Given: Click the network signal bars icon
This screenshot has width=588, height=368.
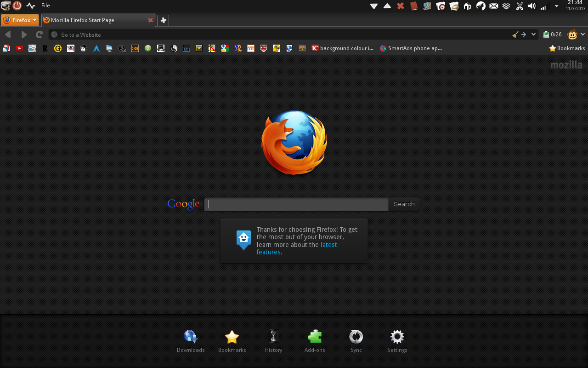Looking at the screenshot, I should (x=545, y=6).
